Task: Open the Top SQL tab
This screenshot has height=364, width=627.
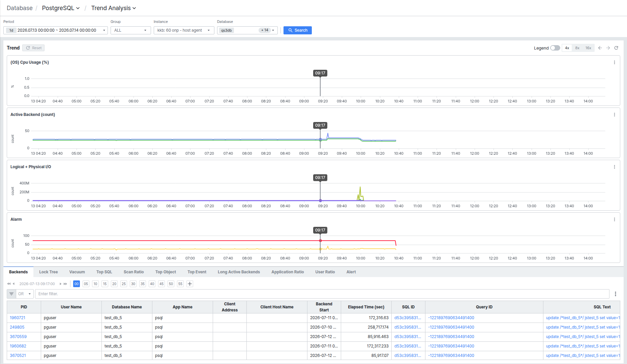Action: (104, 272)
